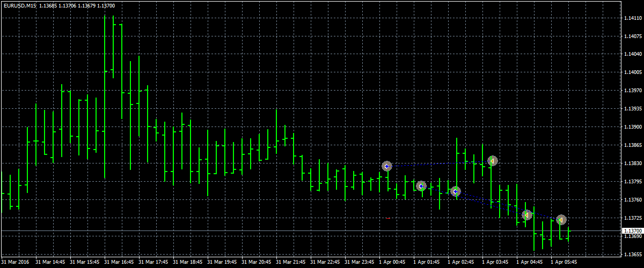Click the 1 Apr 03:45 time label

[495, 263]
